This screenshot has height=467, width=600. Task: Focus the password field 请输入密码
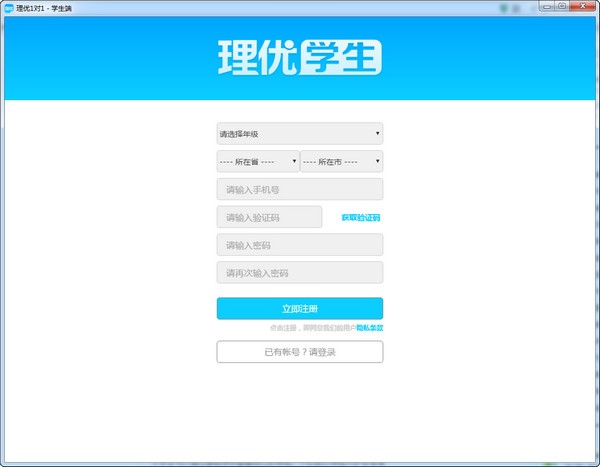coord(300,245)
